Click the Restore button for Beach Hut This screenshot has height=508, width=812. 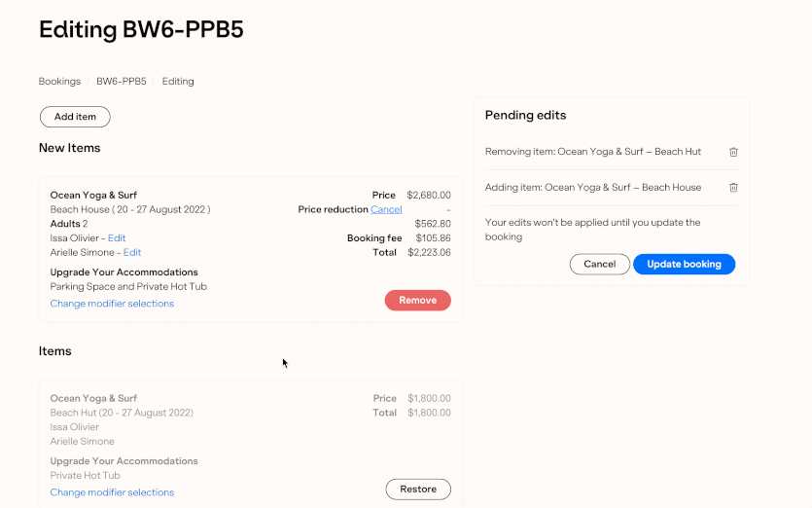pyautogui.click(x=418, y=489)
